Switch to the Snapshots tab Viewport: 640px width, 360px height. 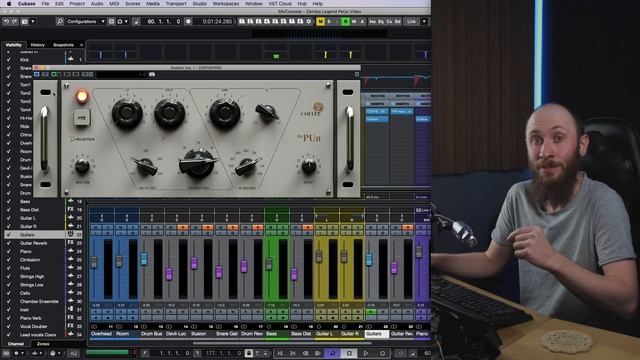(x=63, y=45)
